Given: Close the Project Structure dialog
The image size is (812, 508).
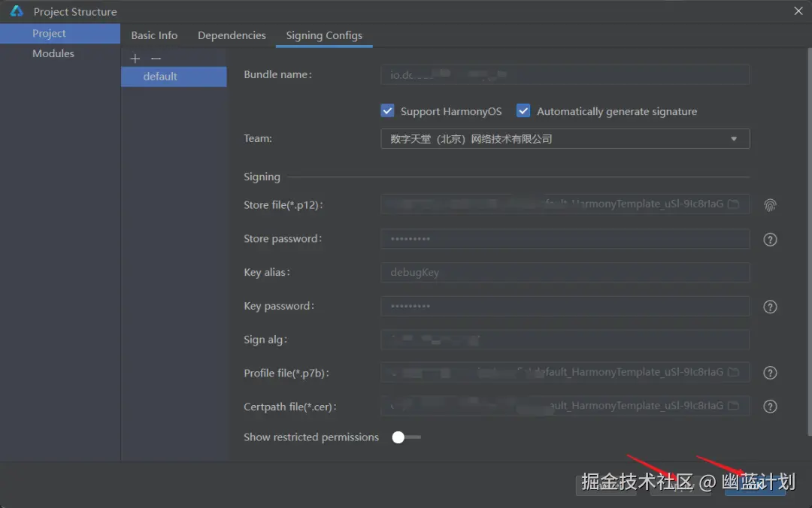Looking at the screenshot, I should click(798, 11).
